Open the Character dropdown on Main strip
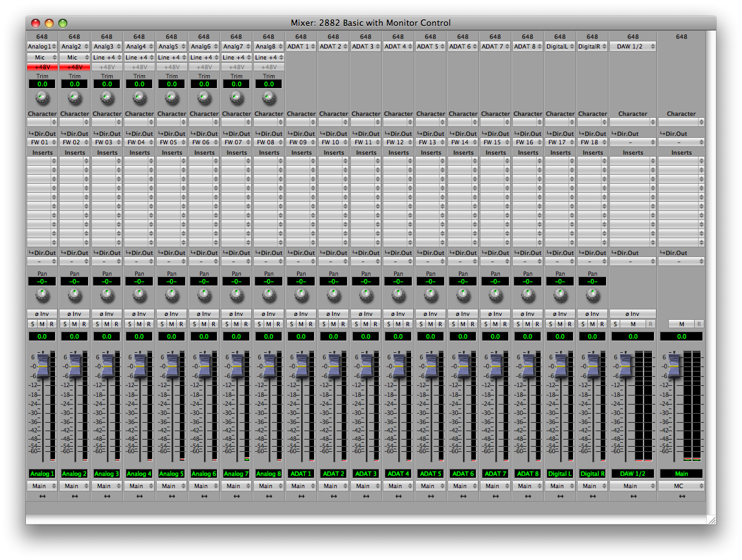The height and width of the screenshot is (560, 742). tap(681, 122)
